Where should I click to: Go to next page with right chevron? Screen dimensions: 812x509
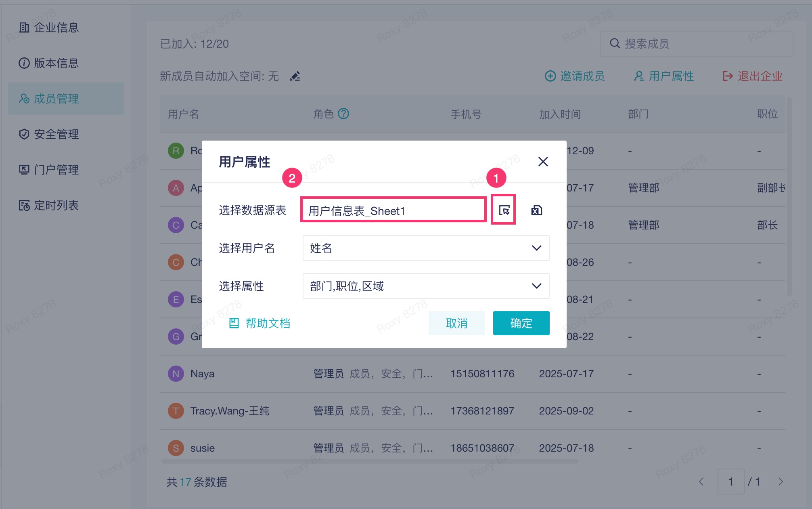[781, 482]
